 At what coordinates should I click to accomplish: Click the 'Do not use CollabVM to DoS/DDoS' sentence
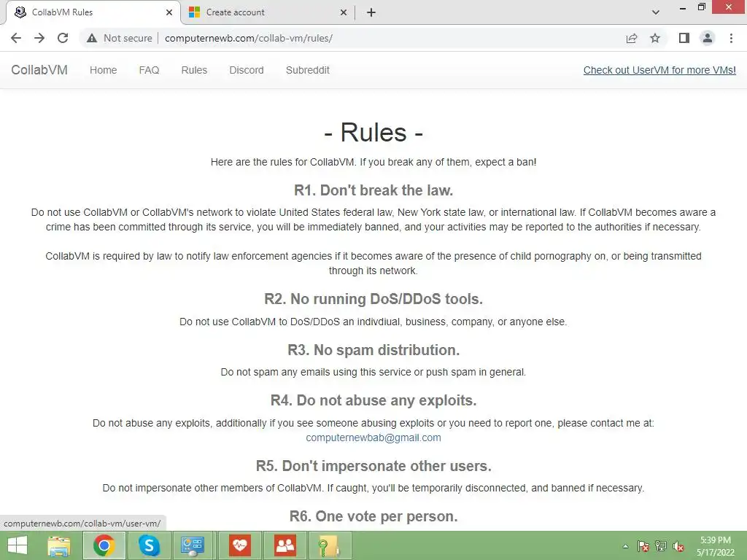(373, 322)
